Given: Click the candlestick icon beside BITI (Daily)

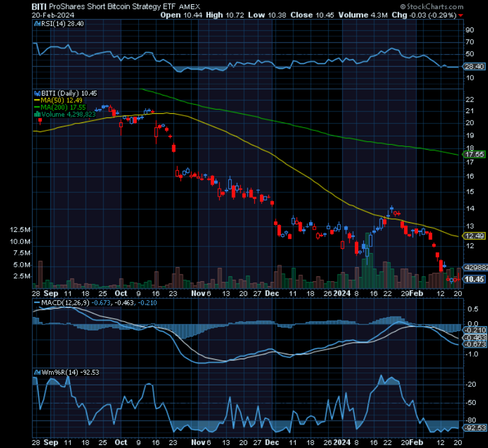Looking at the screenshot, I should click(38, 93).
